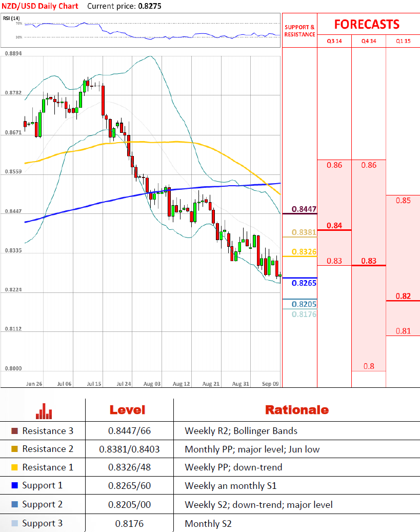420x532 pixels.
Task: Select the Q1 15 forecast column header
Action: [403, 41]
